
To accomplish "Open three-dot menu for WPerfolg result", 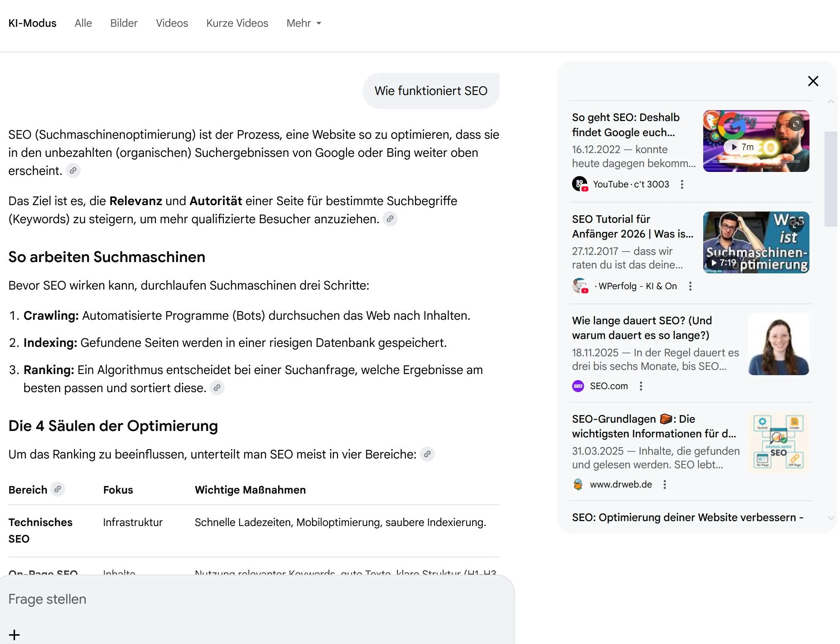I will pyautogui.click(x=690, y=286).
